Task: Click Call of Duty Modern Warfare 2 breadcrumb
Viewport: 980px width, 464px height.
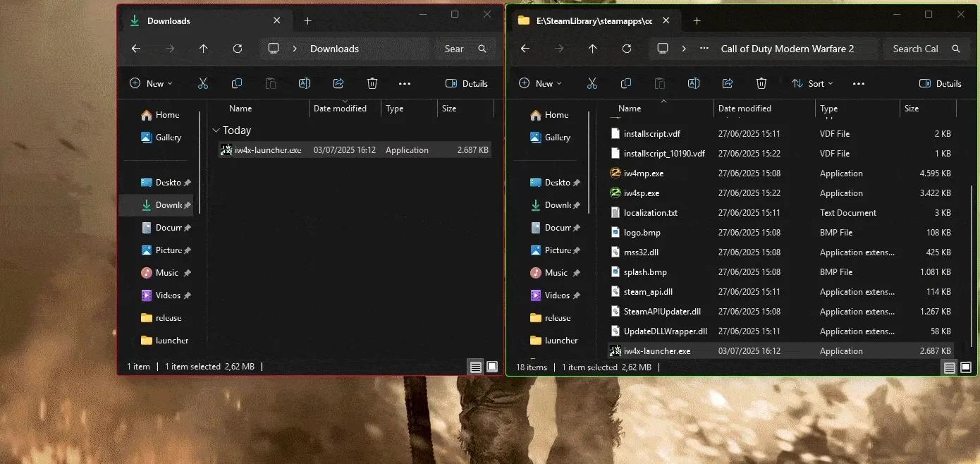Action: [787, 49]
